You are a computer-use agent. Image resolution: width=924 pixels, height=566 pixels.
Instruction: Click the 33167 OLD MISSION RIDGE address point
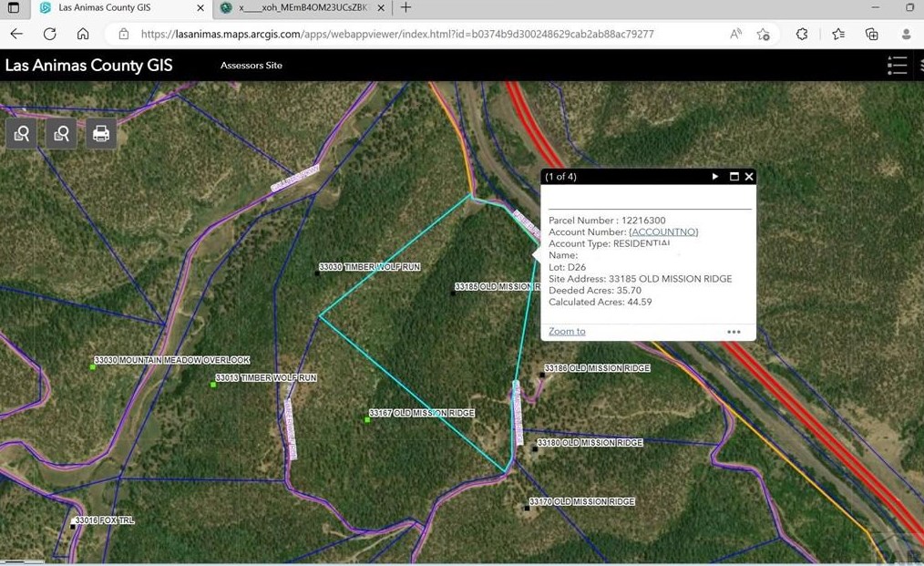pos(367,420)
